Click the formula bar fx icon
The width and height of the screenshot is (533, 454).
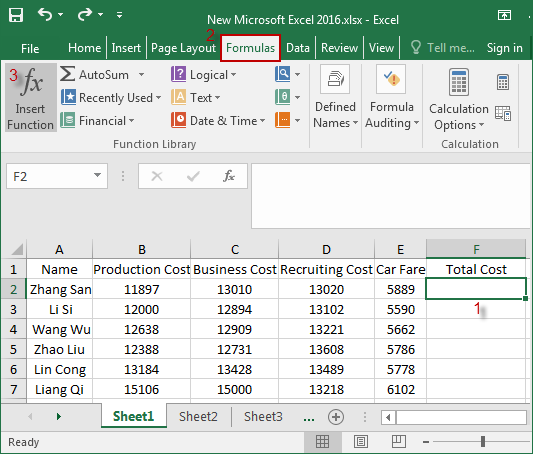click(x=229, y=176)
